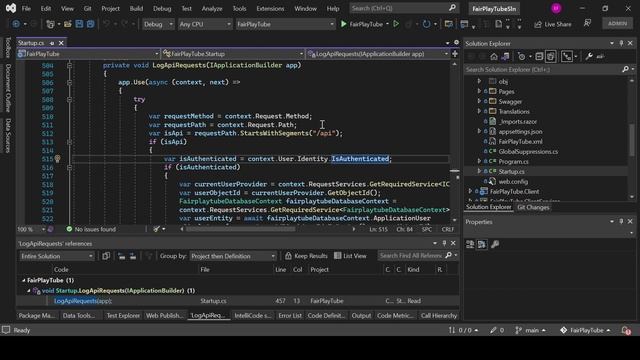Open the LogApiRequests member dropdown
Image resolution: width=640 pixels, height=360 pixels.
(x=378, y=54)
